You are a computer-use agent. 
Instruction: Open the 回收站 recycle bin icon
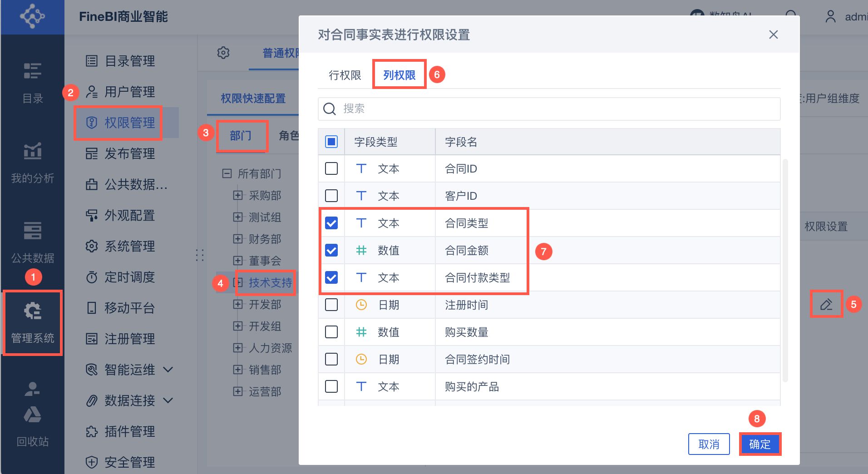pos(33,414)
